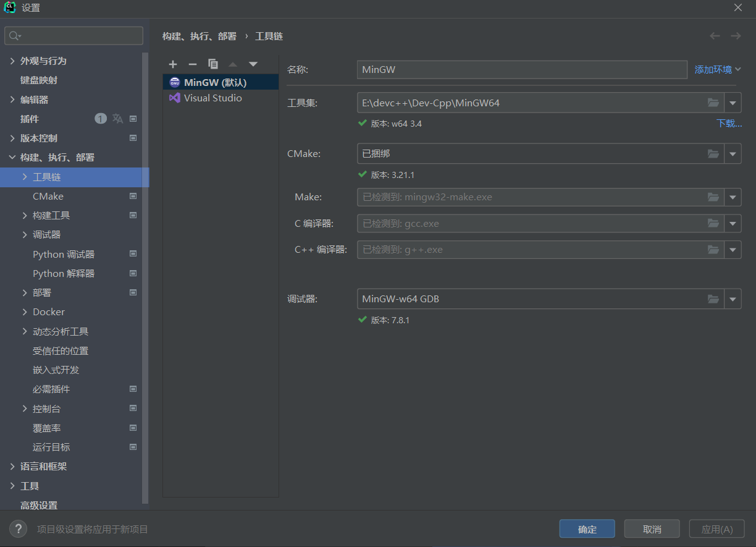
Task: Click the project-level icon beside CMake
Action: pyautogui.click(x=133, y=196)
